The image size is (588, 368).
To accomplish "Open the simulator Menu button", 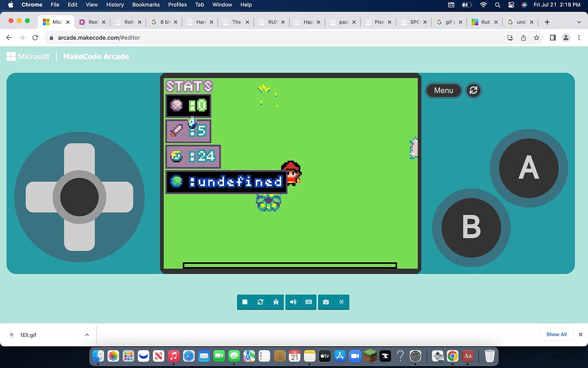I will click(x=444, y=90).
